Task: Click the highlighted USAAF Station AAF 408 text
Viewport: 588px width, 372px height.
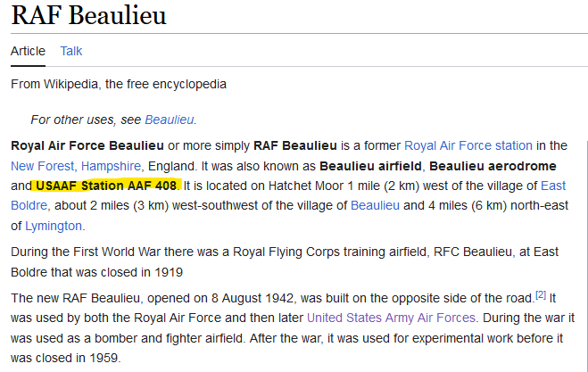Action: click(106, 186)
